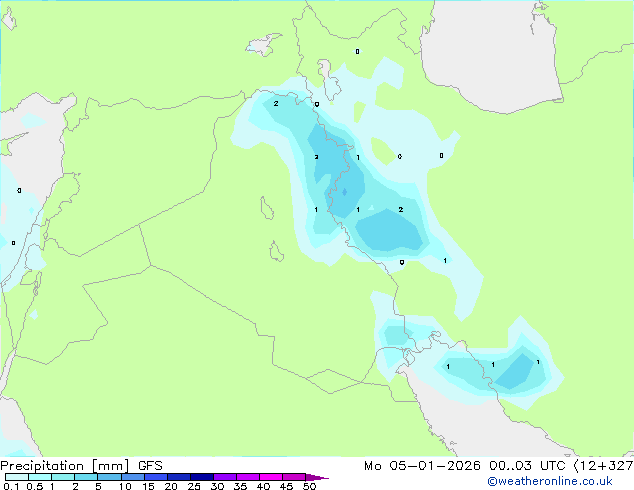Pick the 45–50 mm legend color swatch
The width and height of the screenshot is (634, 490).
(294, 477)
